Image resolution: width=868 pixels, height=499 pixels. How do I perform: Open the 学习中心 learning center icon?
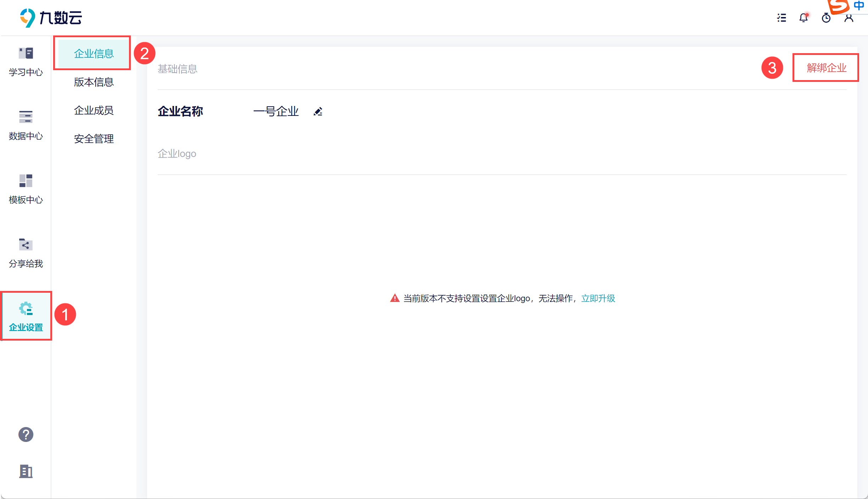tap(26, 54)
